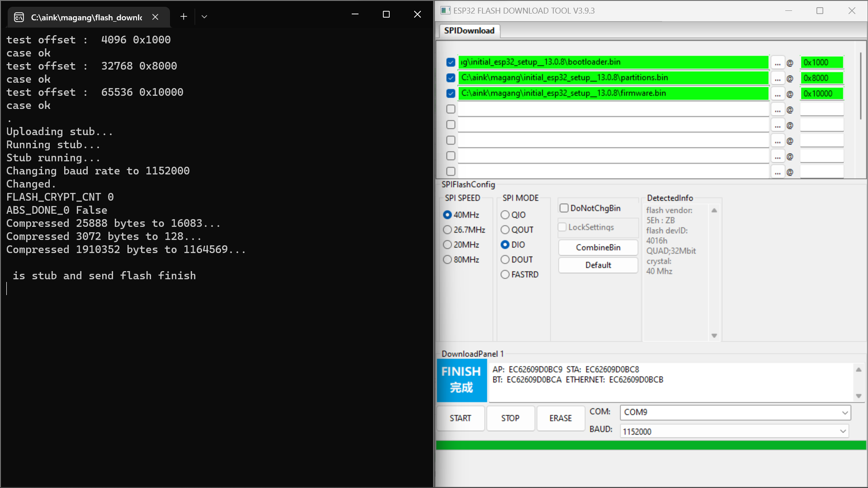Viewport: 868px width, 488px height.
Task: Open file browser on first empty bin row
Action: click(778, 109)
